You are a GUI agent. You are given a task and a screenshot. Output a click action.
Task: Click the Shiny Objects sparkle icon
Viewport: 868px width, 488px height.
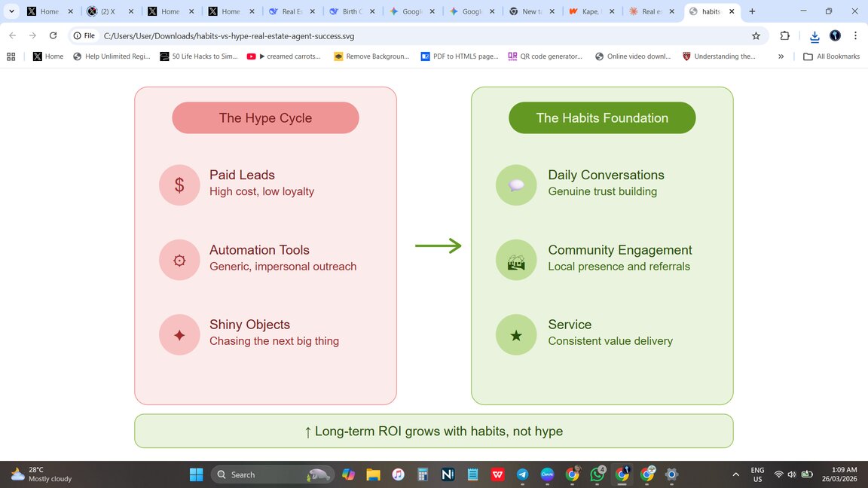coord(179,334)
